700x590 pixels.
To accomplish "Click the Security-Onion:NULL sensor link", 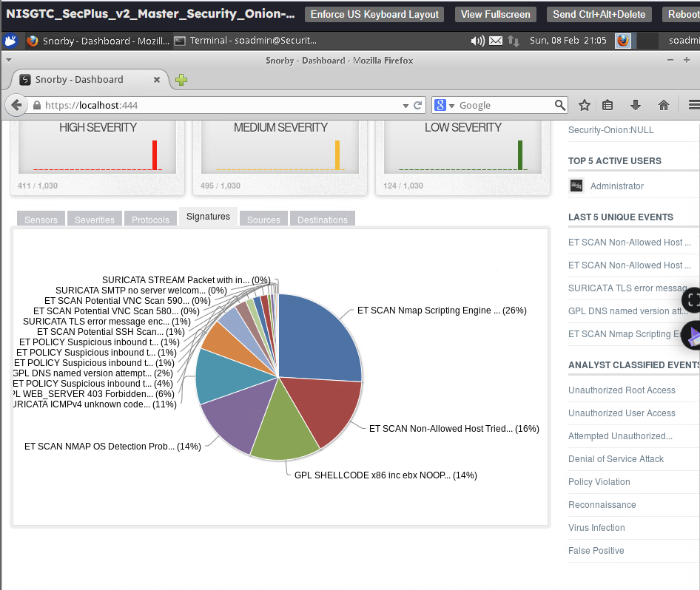I will click(x=610, y=130).
